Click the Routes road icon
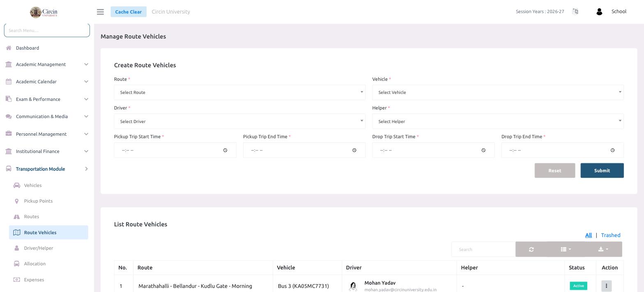Screen dimensions: 644x292 [x=17, y=217]
